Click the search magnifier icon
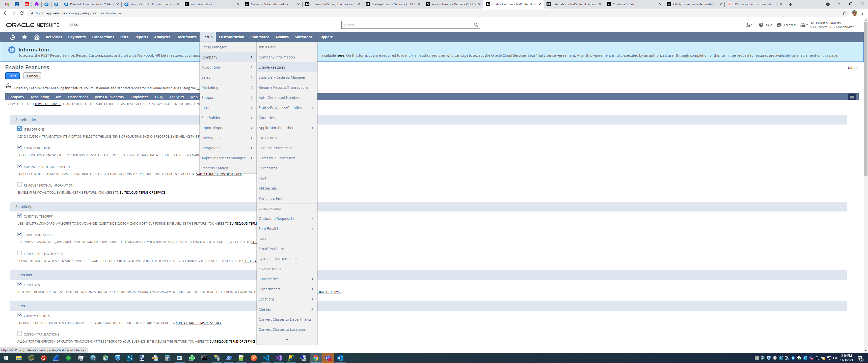Viewport: 868px width, 363px height. (x=476, y=25)
